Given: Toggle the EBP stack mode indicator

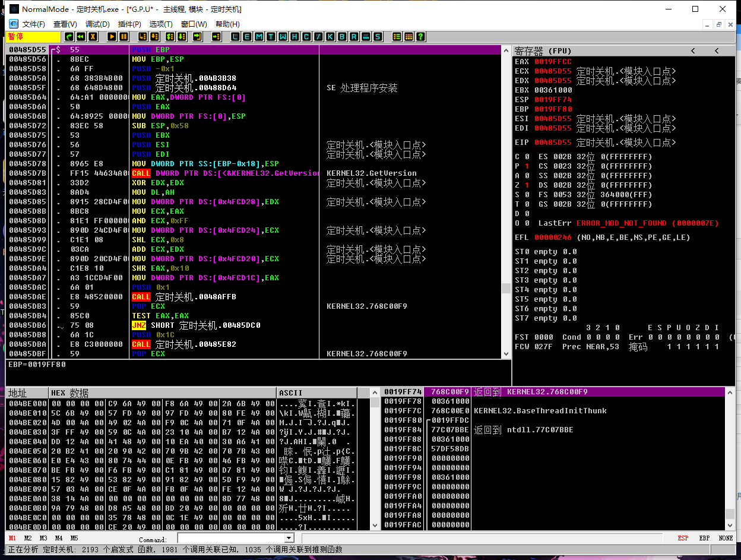Looking at the screenshot, I should tap(704, 538).
